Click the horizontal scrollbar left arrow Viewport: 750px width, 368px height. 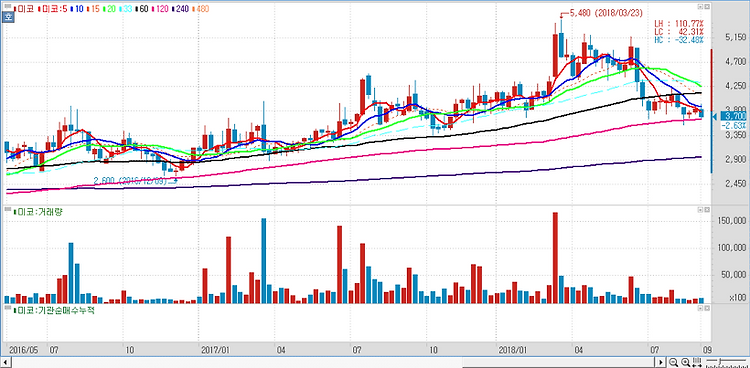tap(5, 362)
